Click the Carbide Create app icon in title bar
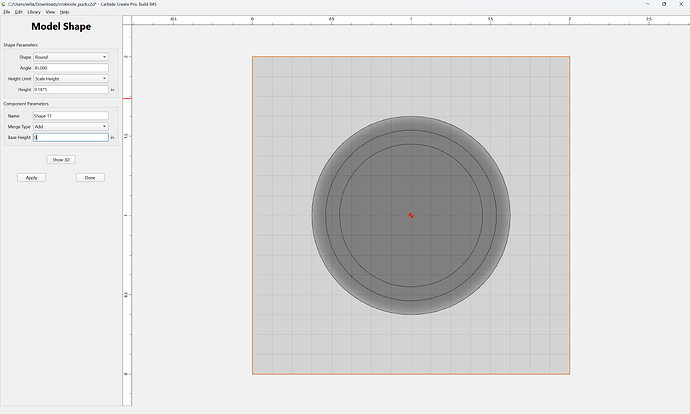This screenshot has height=414, width=690. coord(4,4)
